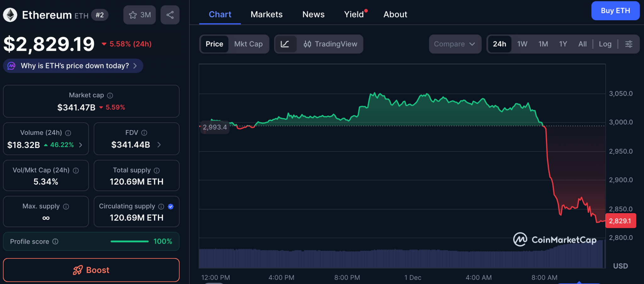
Task: Show FDV info icon
Action: point(144,133)
